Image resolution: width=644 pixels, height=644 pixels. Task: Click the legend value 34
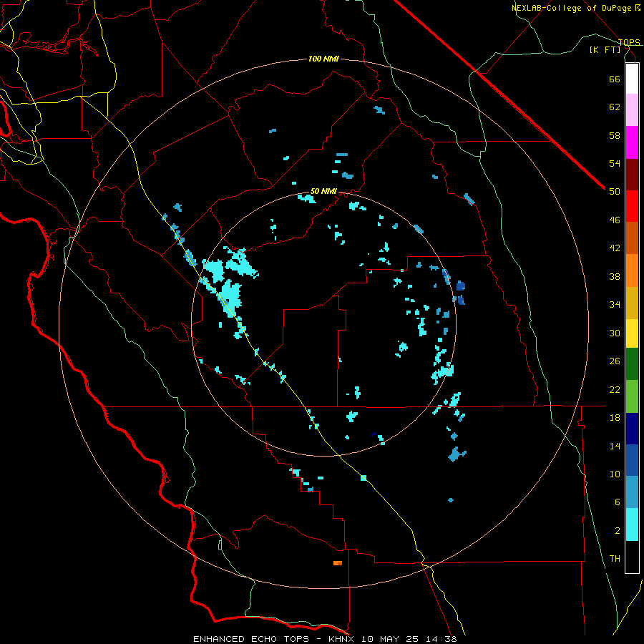615,305
